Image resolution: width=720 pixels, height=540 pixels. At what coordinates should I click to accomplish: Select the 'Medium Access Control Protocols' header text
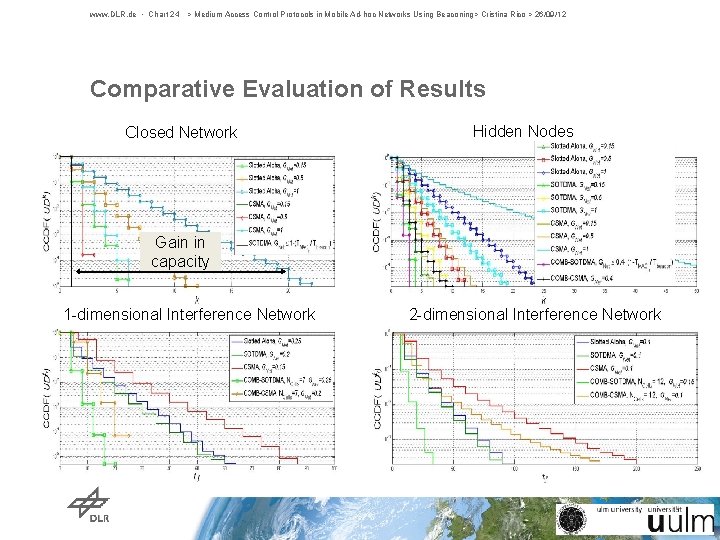(x=254, y=14)
